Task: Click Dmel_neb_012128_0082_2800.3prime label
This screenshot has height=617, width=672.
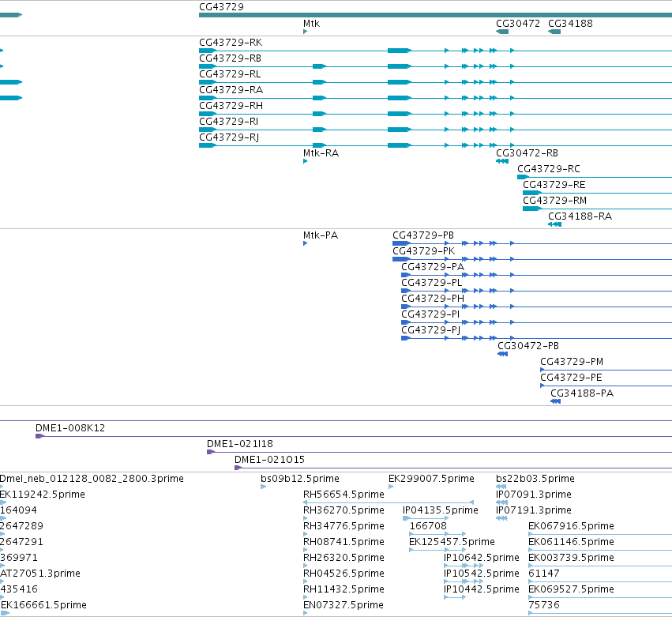Action: click(x=92, y=479)
